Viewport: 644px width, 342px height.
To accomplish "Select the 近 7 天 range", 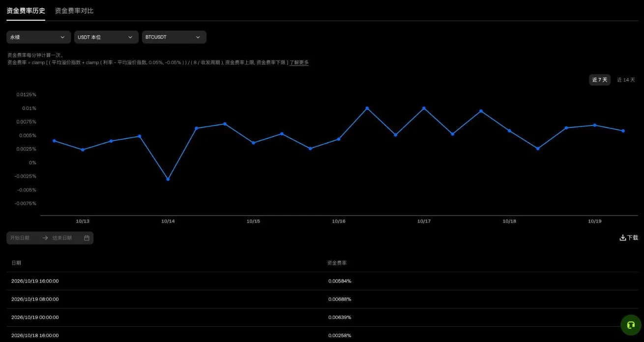I will pyautogui.click(x=600, y=80).
